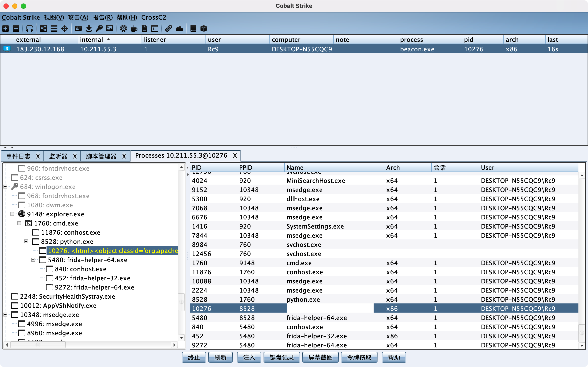This screenshot has width=588, height=367.
Task: Select the SystemSettings.exe row in process table
Action: point(384,226)
